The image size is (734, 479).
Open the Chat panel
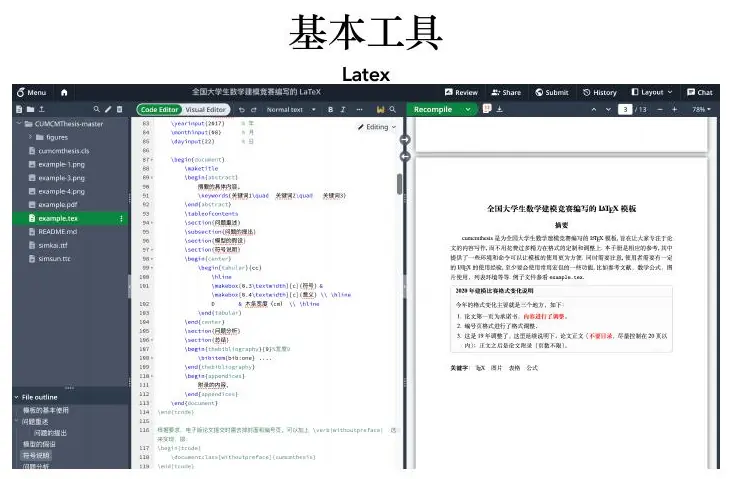pos(699,92)
